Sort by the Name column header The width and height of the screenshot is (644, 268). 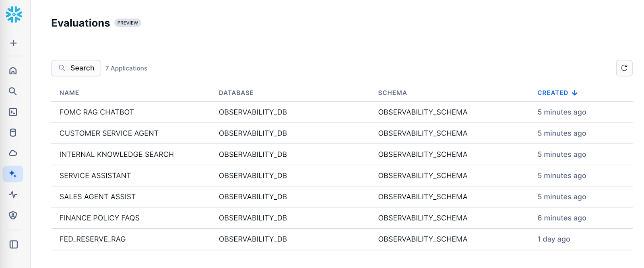[69, 93]
